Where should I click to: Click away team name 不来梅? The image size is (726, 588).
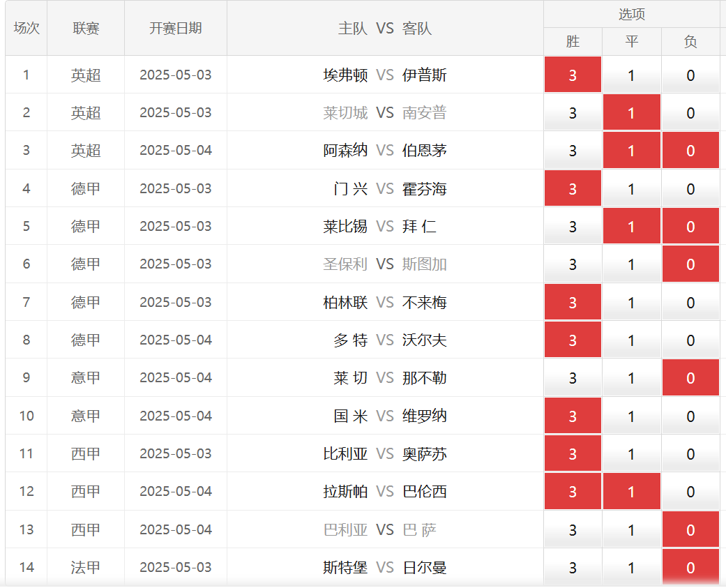(x=425, y=302)
